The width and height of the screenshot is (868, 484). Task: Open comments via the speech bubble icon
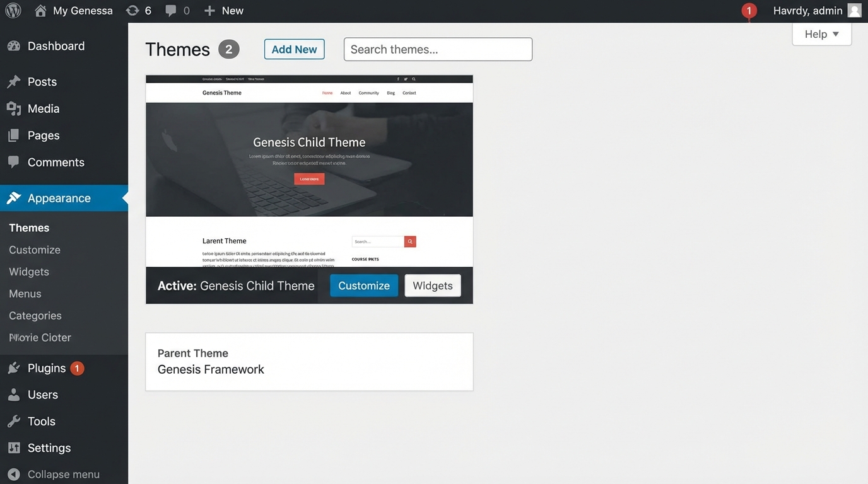coord(170,10)
